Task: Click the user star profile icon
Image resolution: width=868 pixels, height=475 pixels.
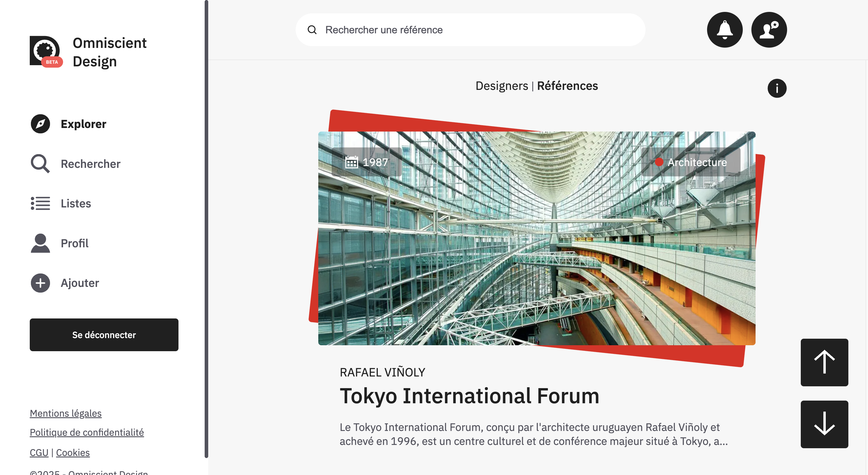Action: pyautogui.click(x=769, y=30)
